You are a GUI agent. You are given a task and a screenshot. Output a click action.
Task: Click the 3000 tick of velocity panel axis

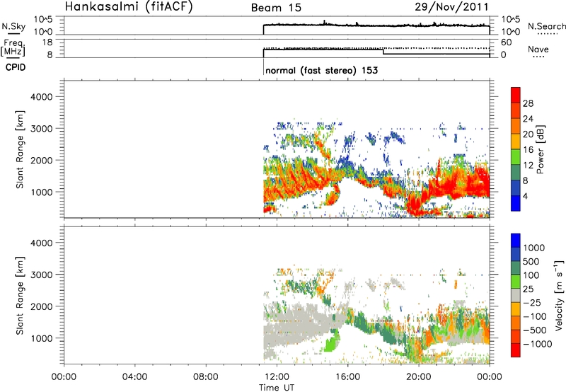tap(42, 275)
